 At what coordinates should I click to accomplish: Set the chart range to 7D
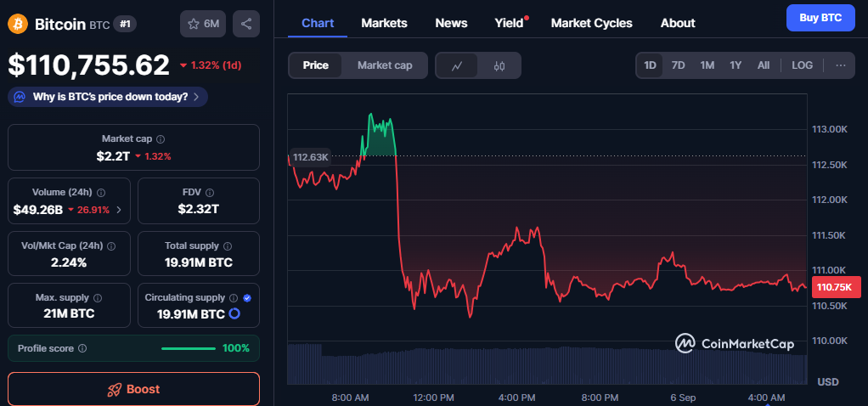tap(678, 65)
